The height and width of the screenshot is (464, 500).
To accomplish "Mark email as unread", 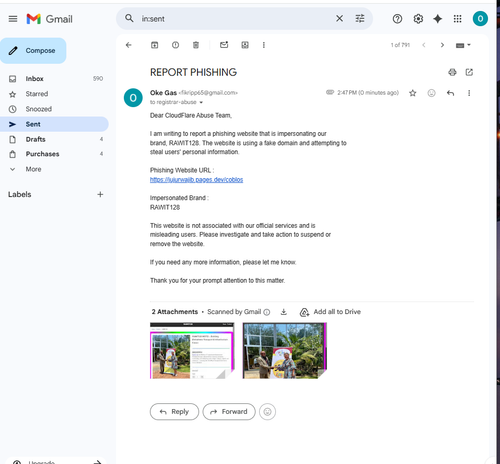I will pos(224,45).
